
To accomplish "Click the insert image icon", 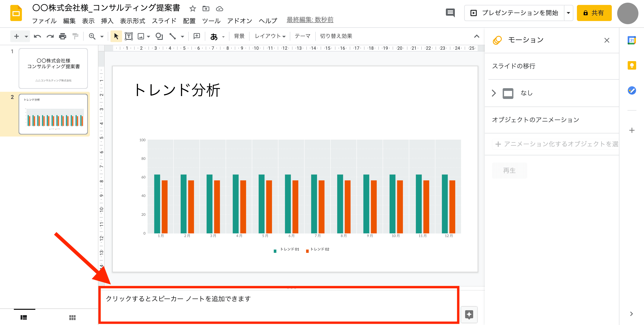I will 141,36.
